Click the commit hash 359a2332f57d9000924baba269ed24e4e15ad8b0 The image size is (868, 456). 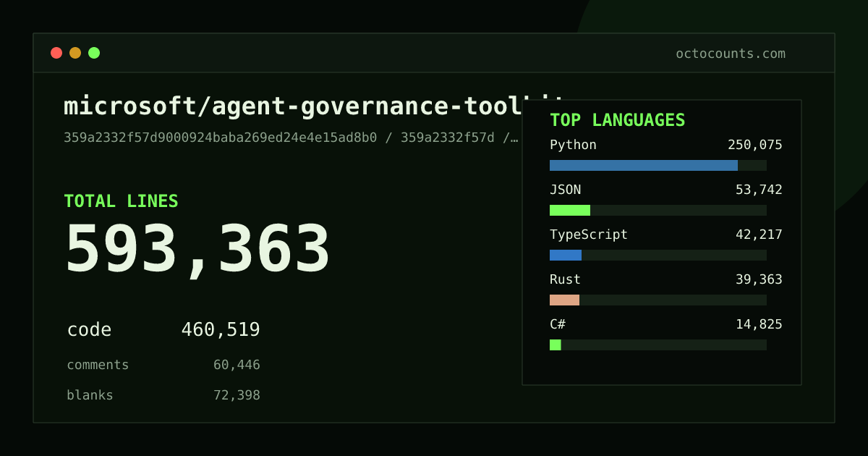(221, 138)
